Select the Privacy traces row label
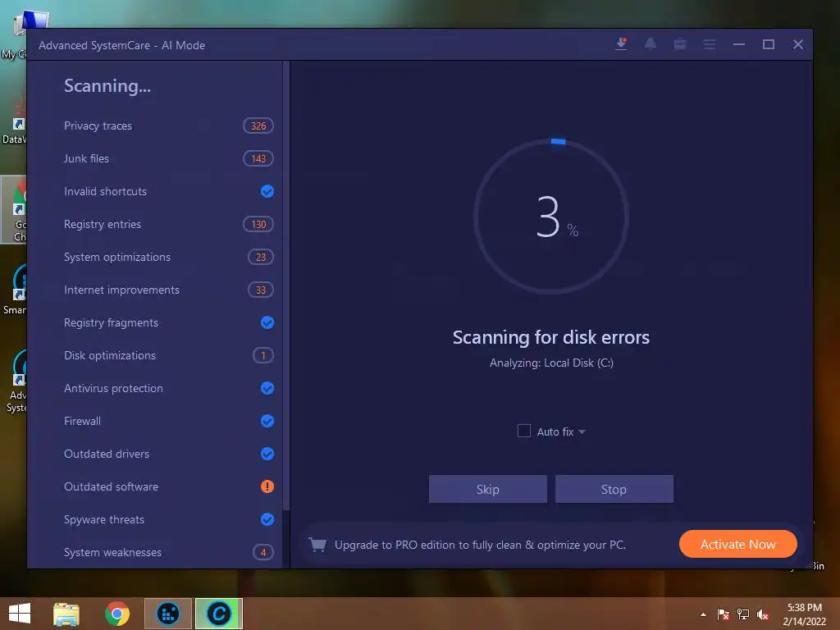This screenshot has width=840, height=630. (x=98, y=126)
